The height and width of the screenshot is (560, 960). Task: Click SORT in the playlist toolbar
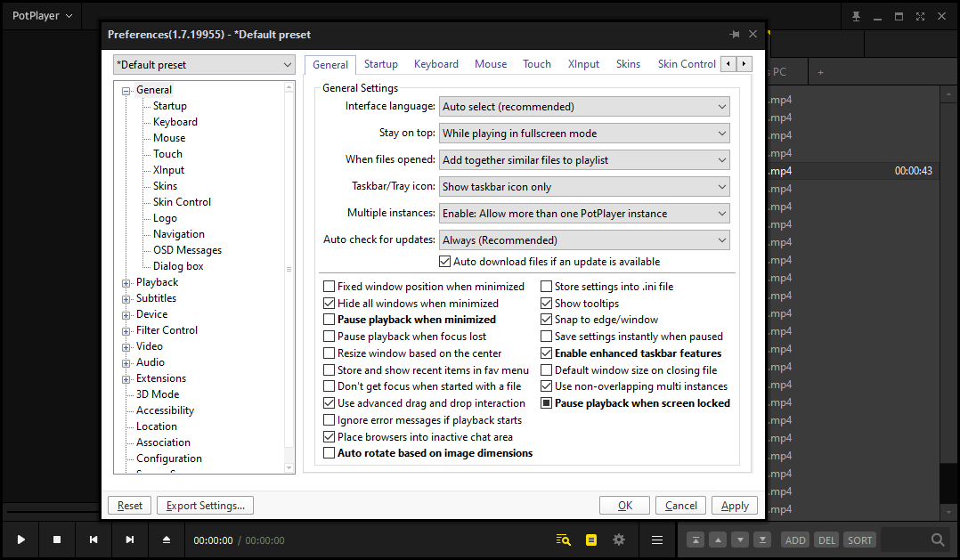tap(859, 540)
